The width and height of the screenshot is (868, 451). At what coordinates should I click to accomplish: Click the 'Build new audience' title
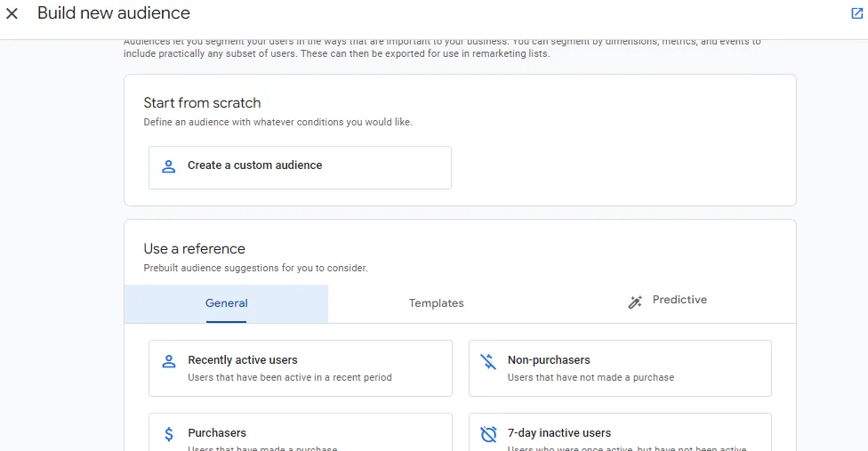click(114, 13)
